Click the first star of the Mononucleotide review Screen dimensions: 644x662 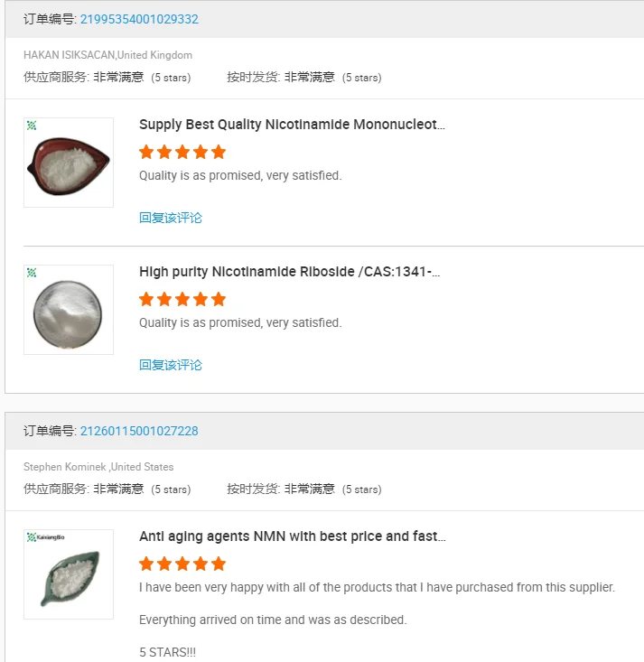(x=146, y=152)
